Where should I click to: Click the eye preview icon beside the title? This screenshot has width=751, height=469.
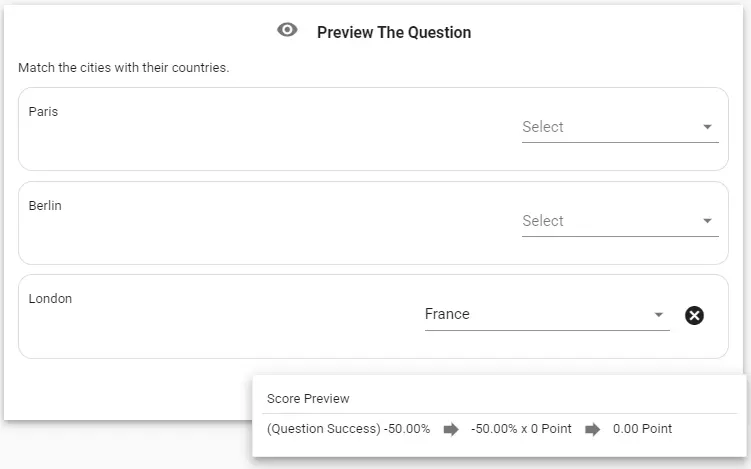287,30
